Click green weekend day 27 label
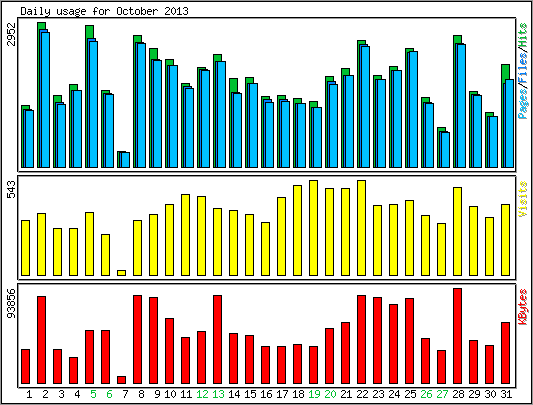The width and height of the screenshot is (533, 405). coord(442,394)
